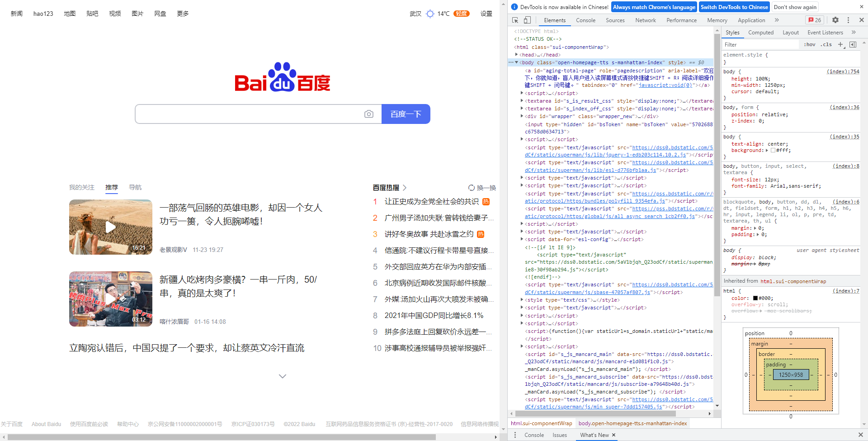Click the red 26 errors badge
Viewport: 868px width, 441px height.
click(x=815, y=20)
